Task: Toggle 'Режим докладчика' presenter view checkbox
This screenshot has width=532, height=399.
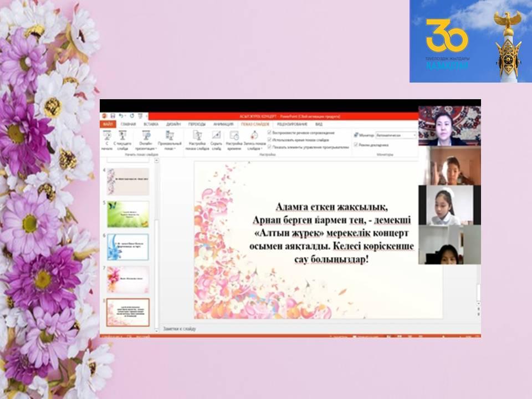Action: tap(356, 145)
